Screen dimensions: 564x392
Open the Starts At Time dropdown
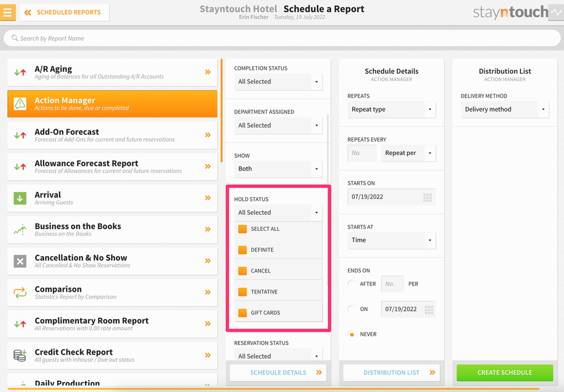click(392, 240)
